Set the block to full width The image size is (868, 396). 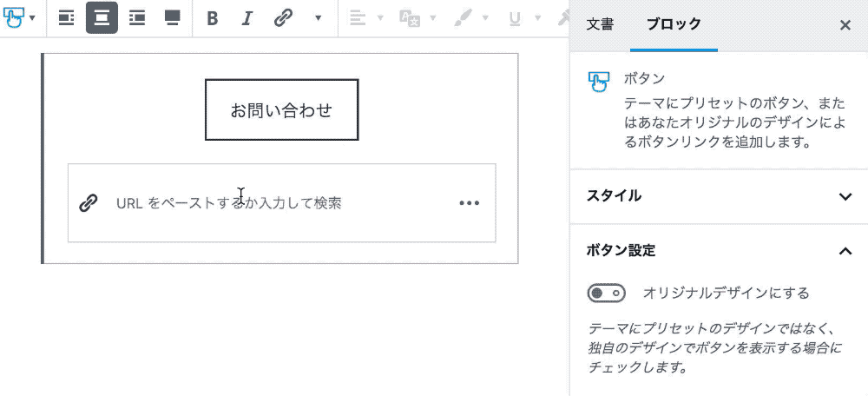pos(172,18)
